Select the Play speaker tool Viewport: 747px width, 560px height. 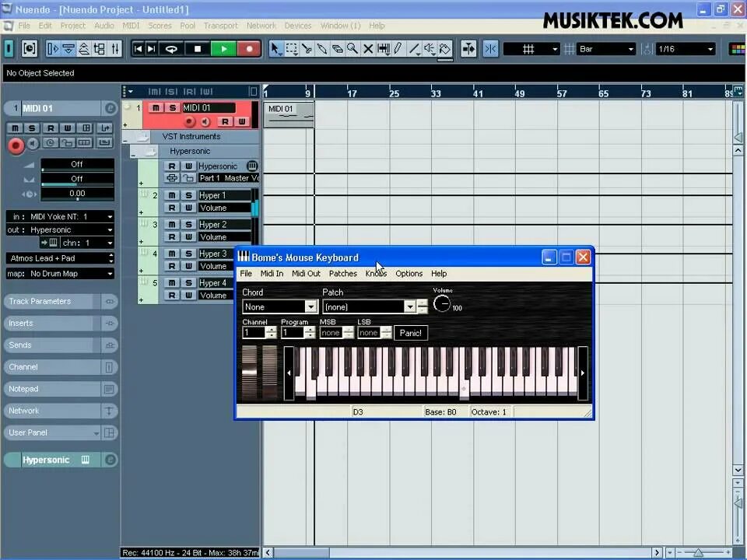pyautogui.click(x=430, y=48)
